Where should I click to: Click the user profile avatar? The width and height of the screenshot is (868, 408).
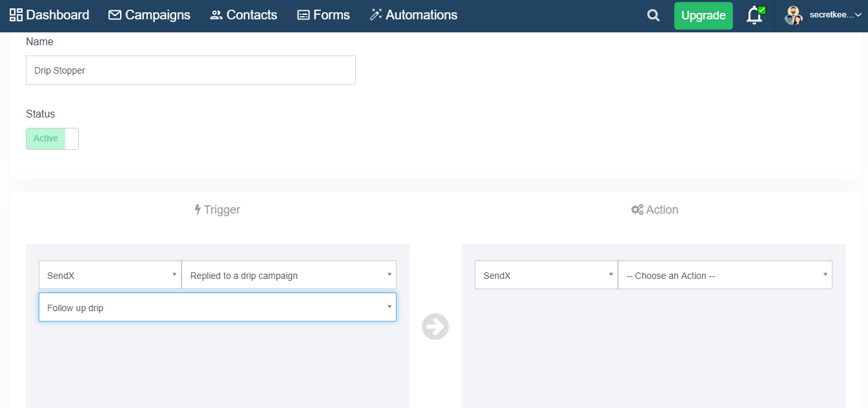793,15
